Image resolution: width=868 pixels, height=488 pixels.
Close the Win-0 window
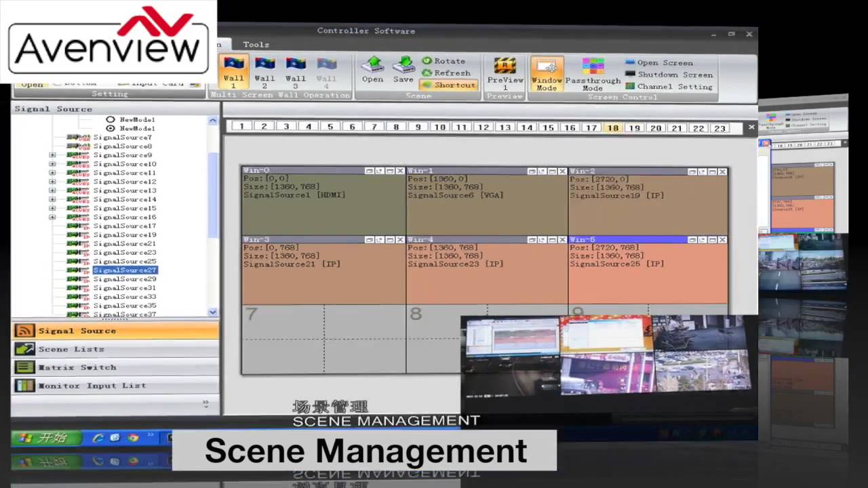click(400, 171)
